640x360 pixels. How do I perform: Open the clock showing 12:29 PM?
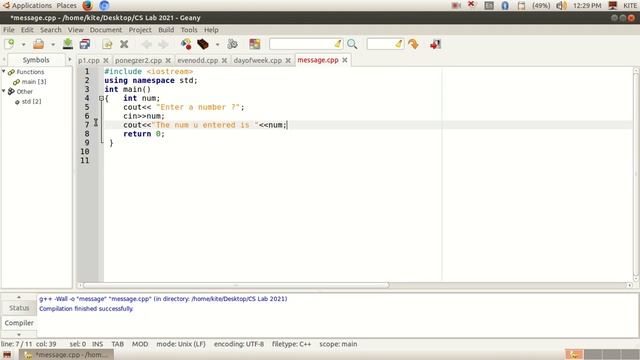point(587,6)
